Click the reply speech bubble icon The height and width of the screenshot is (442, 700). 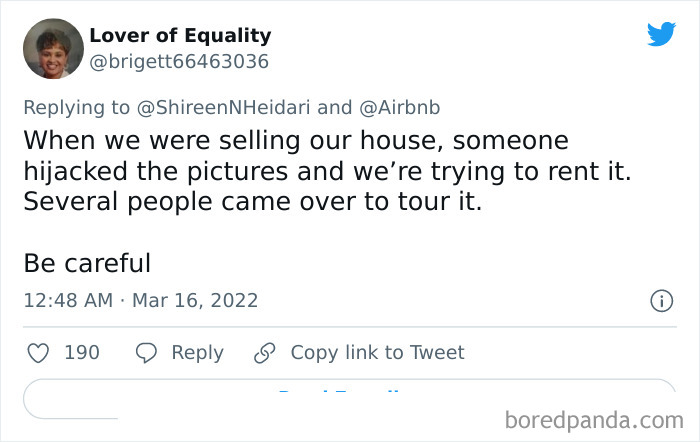click(146, 352)
